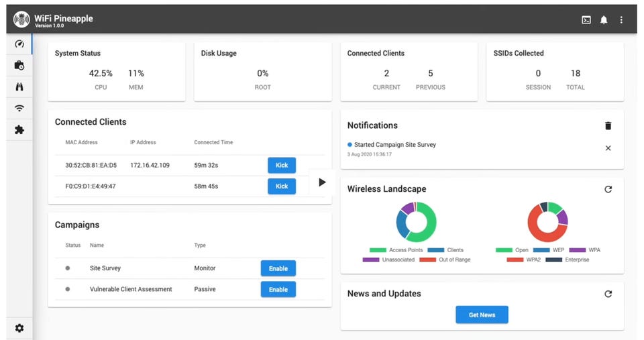
Task: Click the Get News button
Action: pos(482,315)
